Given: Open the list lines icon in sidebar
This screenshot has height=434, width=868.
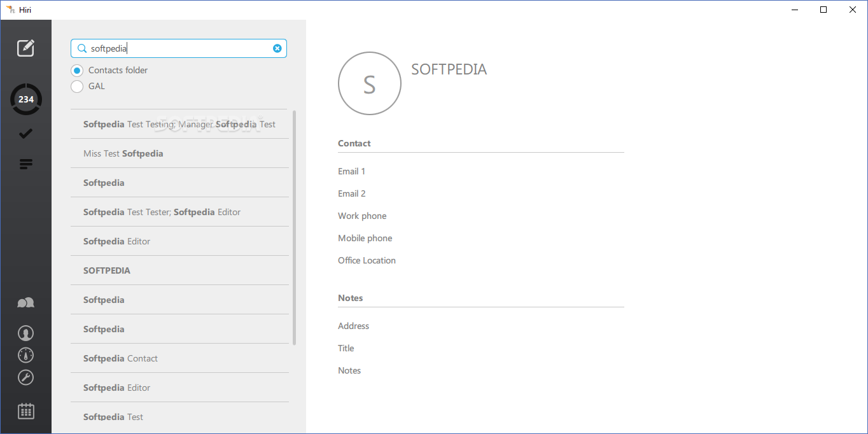Looking at the screenshot, I should pyautogui.click(x=25, y=164).
